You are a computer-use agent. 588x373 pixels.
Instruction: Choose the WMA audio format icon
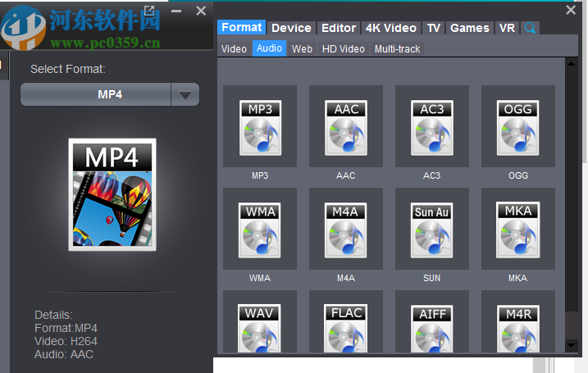pos(260,229)
